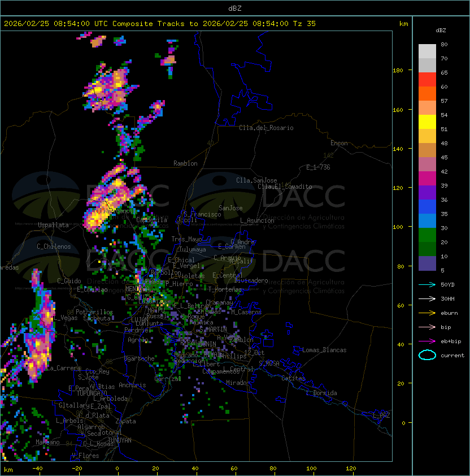Image resolution: width=470 pixels, height=476 pixels.
Task: Click the 'Tz 35' value in the header
Action: click(304, 24)
